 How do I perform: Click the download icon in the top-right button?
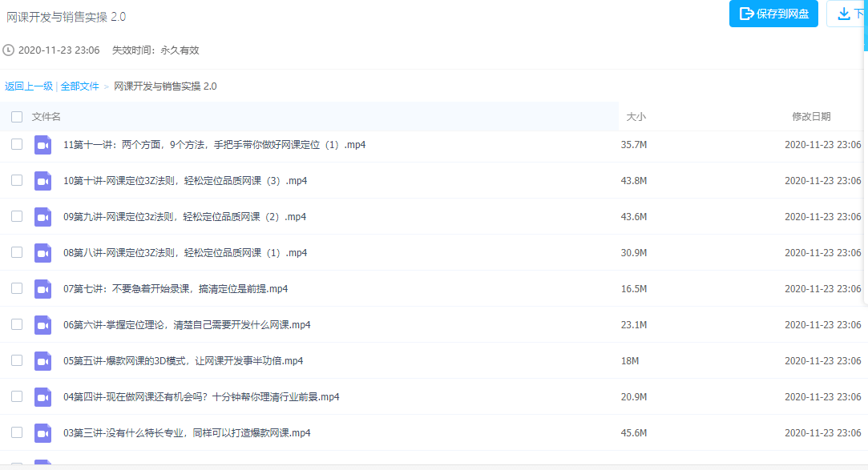point(845,13)
